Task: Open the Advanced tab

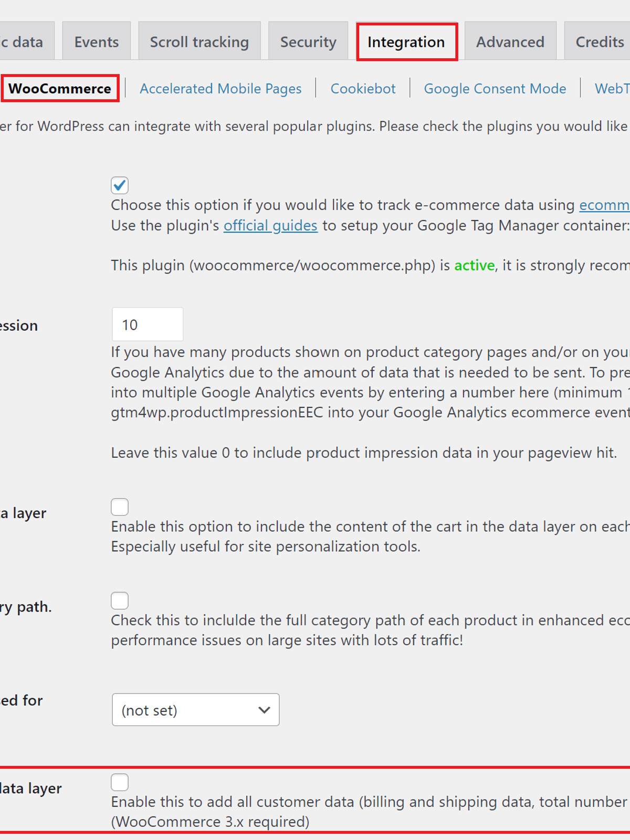Action: coord(510,42)
